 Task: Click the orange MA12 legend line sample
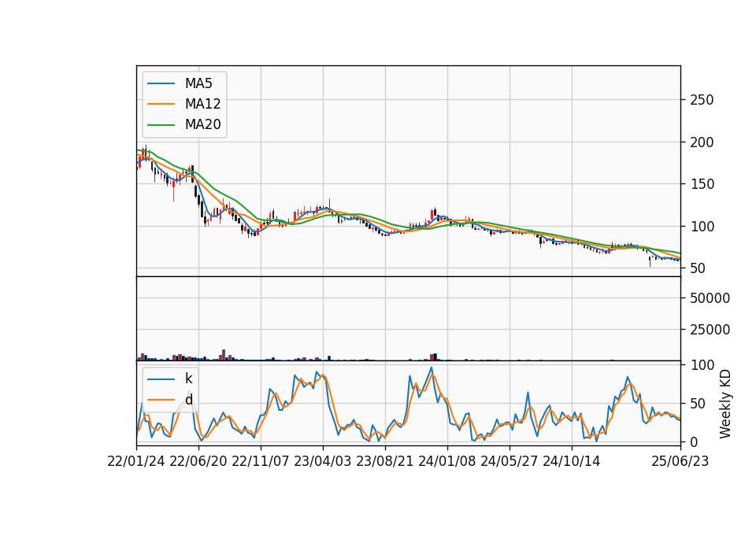point(161,104)
